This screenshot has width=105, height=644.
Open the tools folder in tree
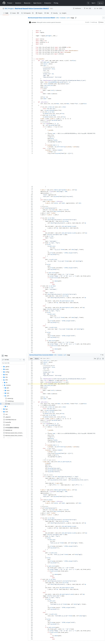click(6, 412)
